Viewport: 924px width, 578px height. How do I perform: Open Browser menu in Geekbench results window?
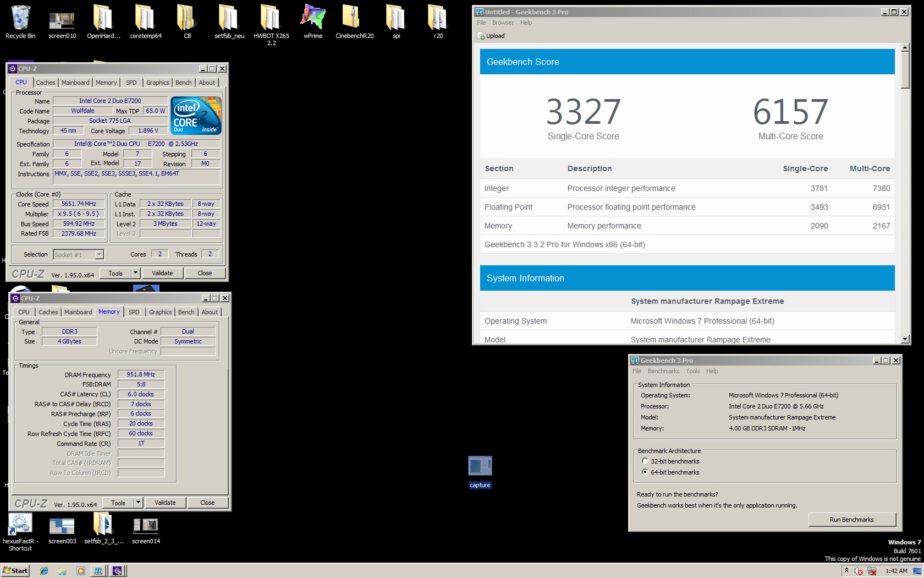tap(503, 23)
